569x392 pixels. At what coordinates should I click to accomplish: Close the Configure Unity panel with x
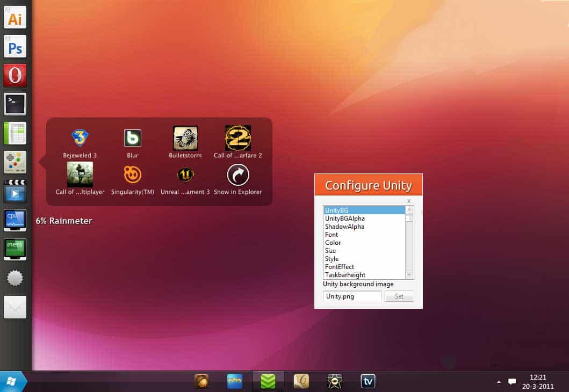click(x=409, y=201)
